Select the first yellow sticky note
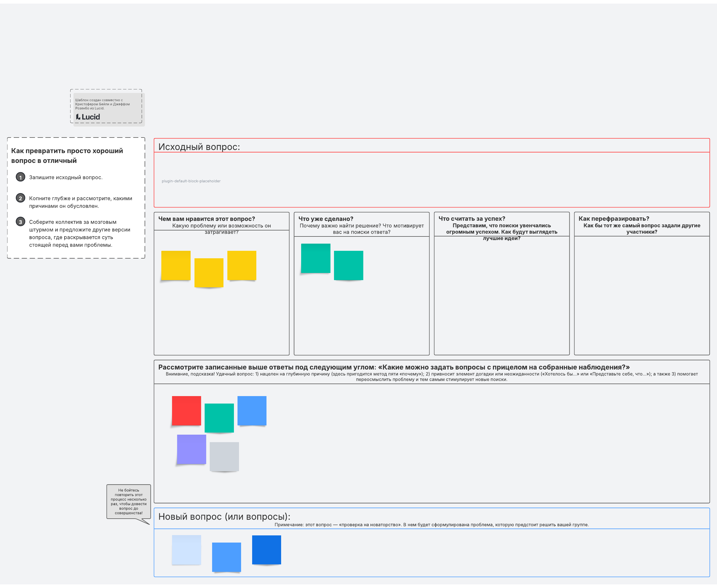 coord(176,265)
